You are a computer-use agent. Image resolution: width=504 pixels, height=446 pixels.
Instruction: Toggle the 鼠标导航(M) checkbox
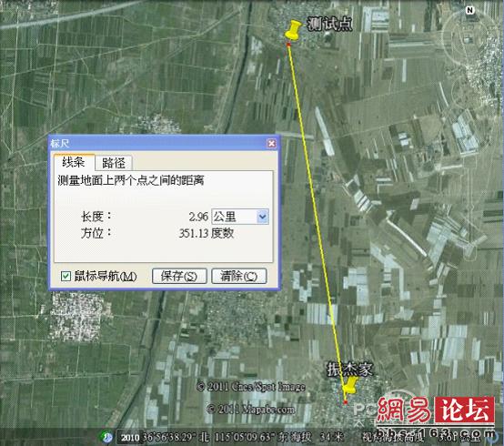click(66, 276)
